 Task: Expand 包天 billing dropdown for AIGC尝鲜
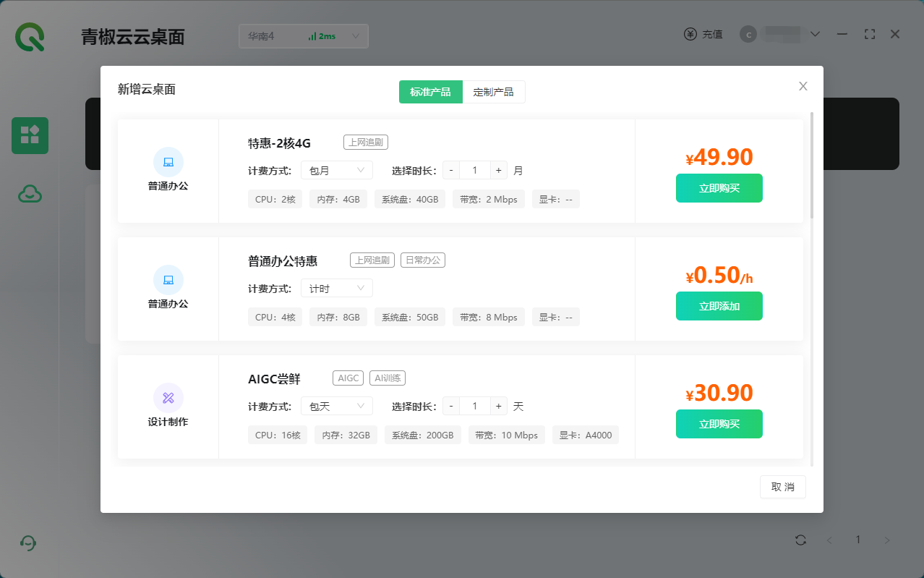337,407
